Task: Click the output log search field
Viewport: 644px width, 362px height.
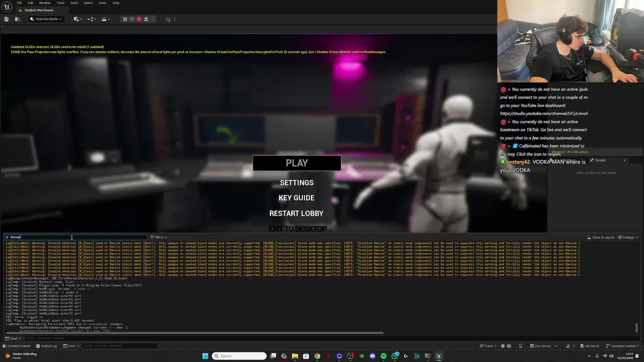Action: 75,237
